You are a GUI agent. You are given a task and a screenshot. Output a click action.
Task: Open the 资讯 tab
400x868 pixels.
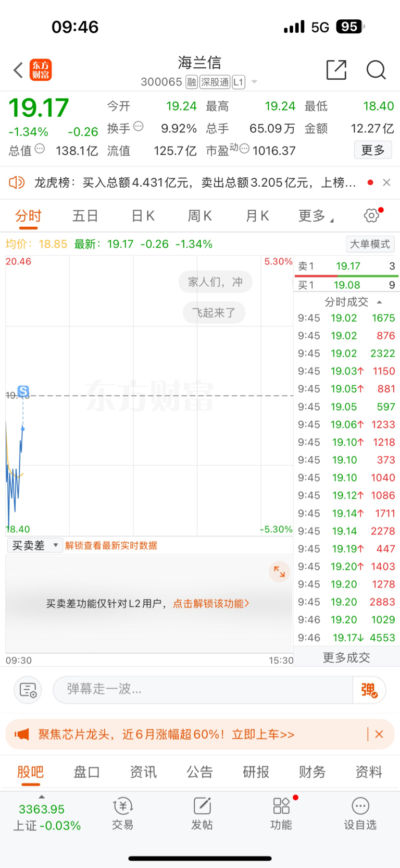[x=143, y=772]
